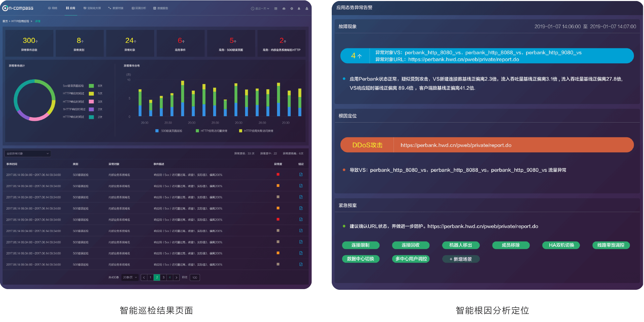The width and height of the screenshot is (644, 322).
Task: Click pink swatch in donut chart legend
Action: pos(91,101)
